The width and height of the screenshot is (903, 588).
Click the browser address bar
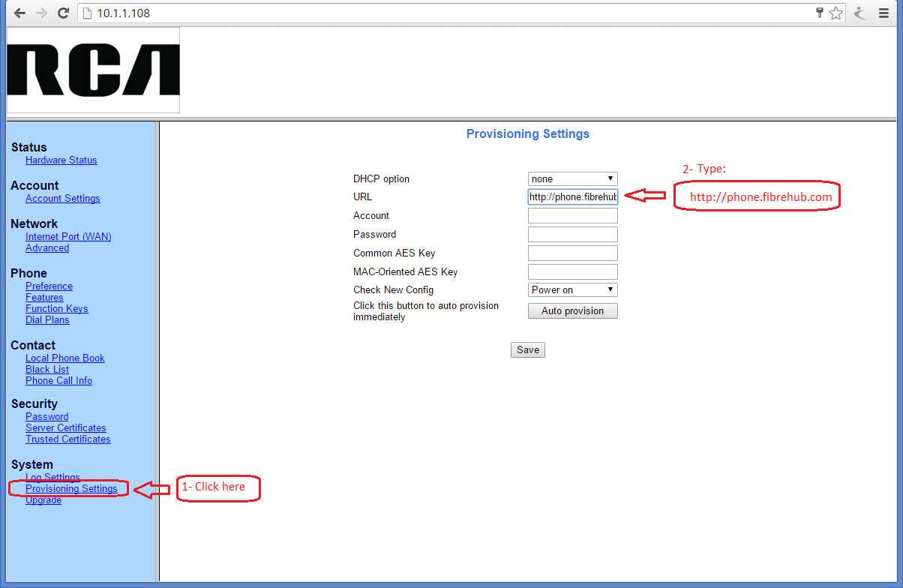[450, 13]
